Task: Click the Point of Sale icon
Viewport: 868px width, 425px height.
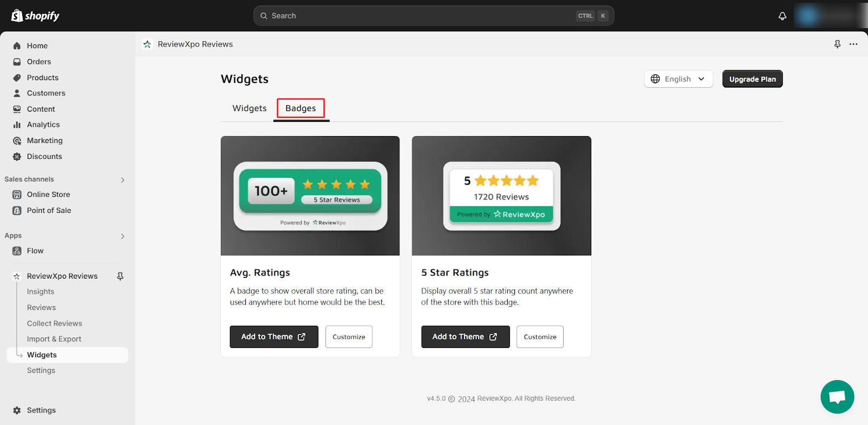Action: (17, 210)
